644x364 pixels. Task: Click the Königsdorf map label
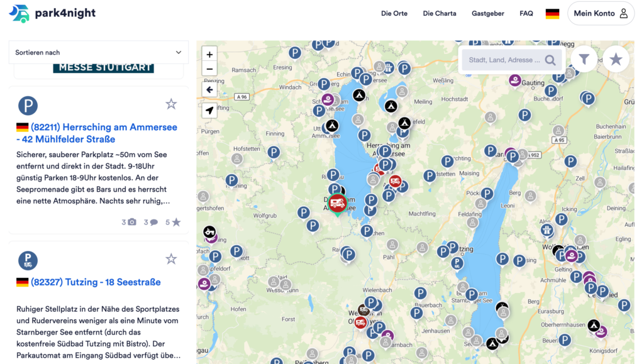click(603, 351)
